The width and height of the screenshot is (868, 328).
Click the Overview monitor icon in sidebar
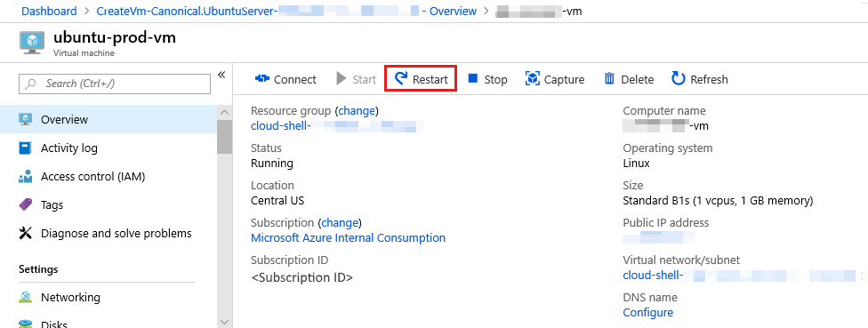tap(26, 119)
